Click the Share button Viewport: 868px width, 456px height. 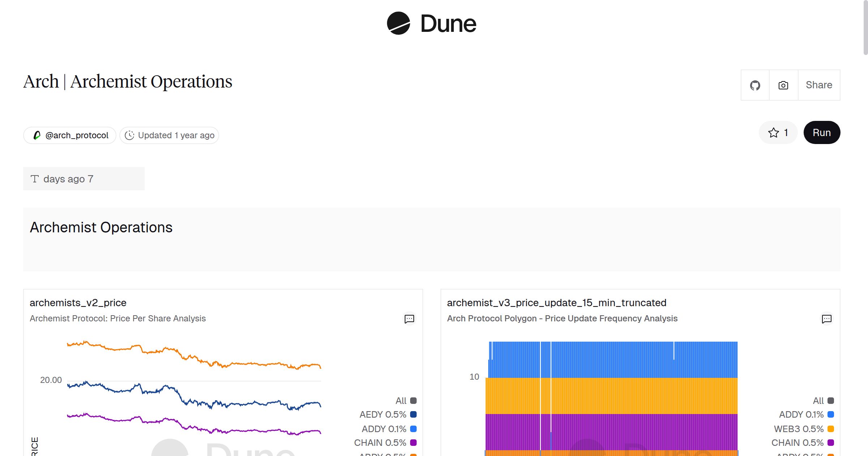[819, 85]
